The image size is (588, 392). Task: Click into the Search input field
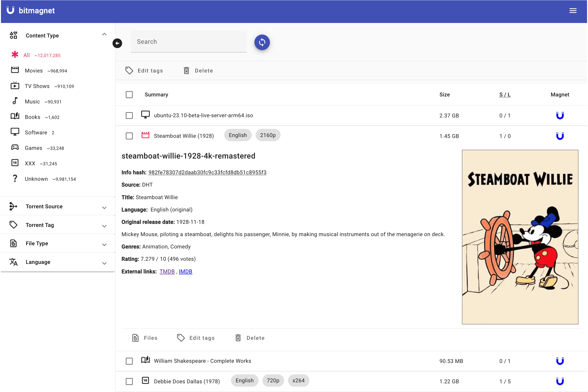(x=189, y=42)
